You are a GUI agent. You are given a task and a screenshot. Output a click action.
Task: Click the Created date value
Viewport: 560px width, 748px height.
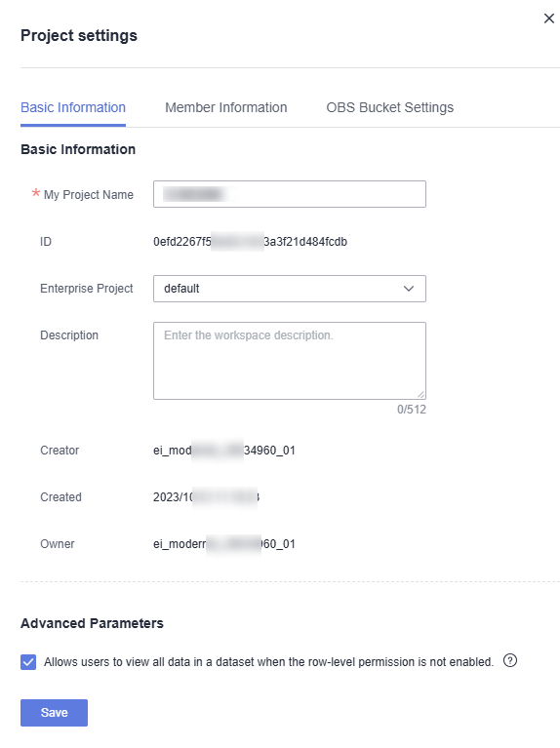pos(206,497)
